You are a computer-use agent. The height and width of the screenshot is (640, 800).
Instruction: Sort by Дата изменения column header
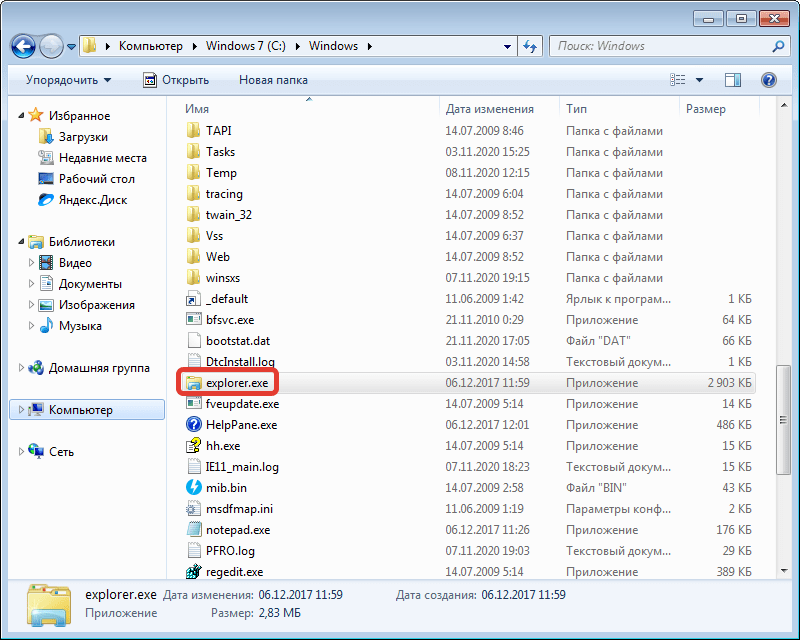490,109
